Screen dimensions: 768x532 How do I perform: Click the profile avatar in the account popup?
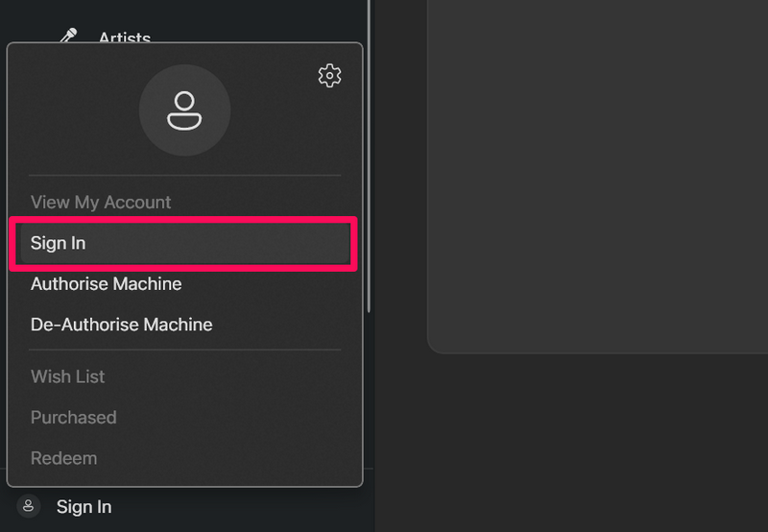tap(184, 110)
